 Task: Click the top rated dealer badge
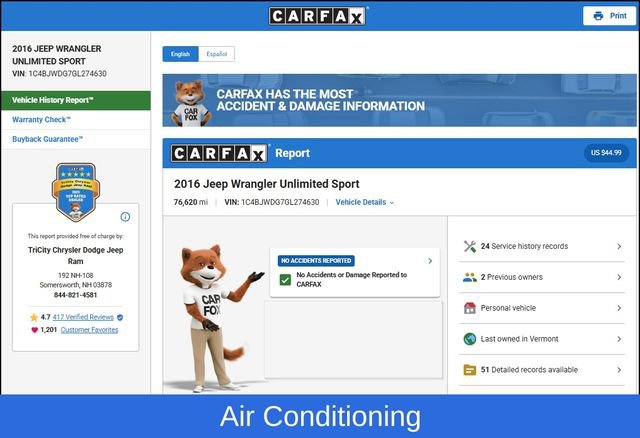74,191
